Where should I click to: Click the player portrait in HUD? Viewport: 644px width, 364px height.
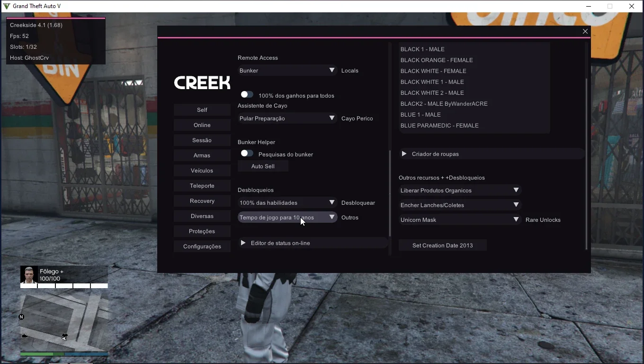coord(29,274)
